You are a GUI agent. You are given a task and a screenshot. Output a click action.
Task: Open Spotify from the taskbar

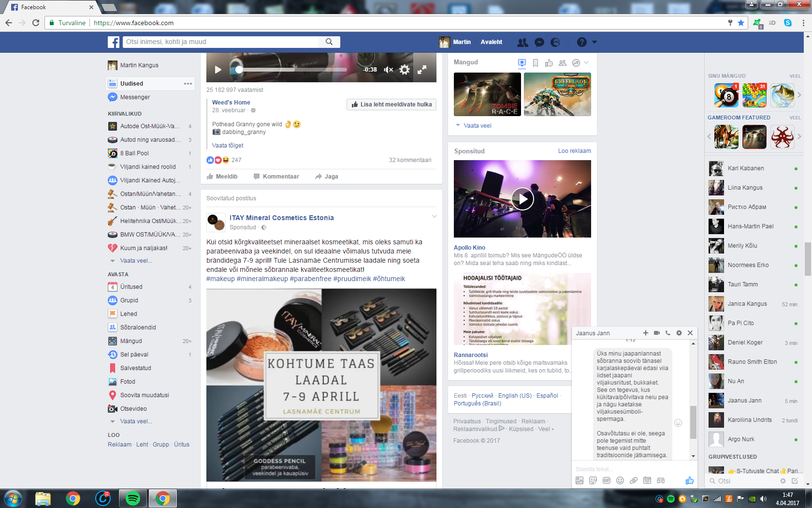tap(133, 498)
